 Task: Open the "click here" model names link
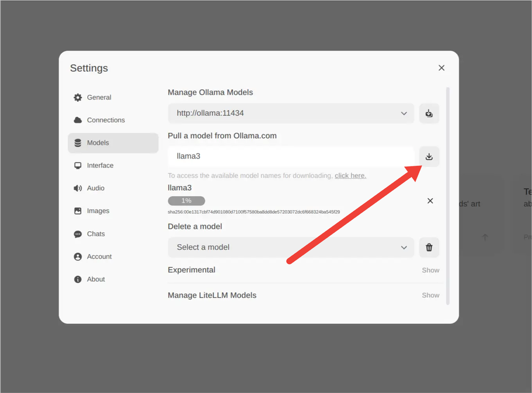click(350, 175)
